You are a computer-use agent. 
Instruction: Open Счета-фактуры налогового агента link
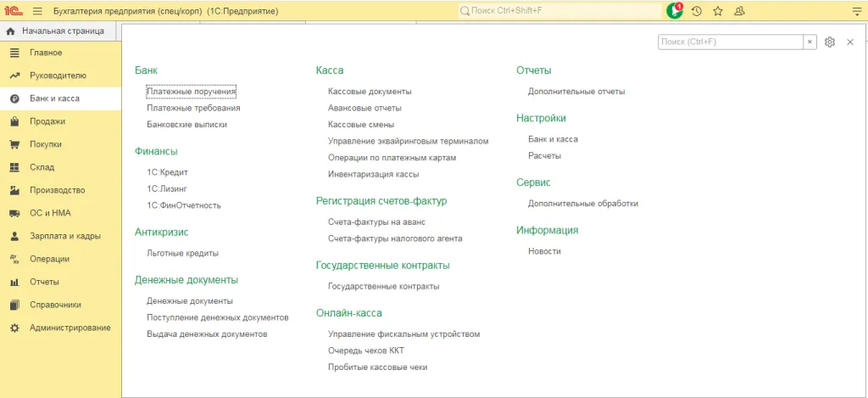point(395,238)
